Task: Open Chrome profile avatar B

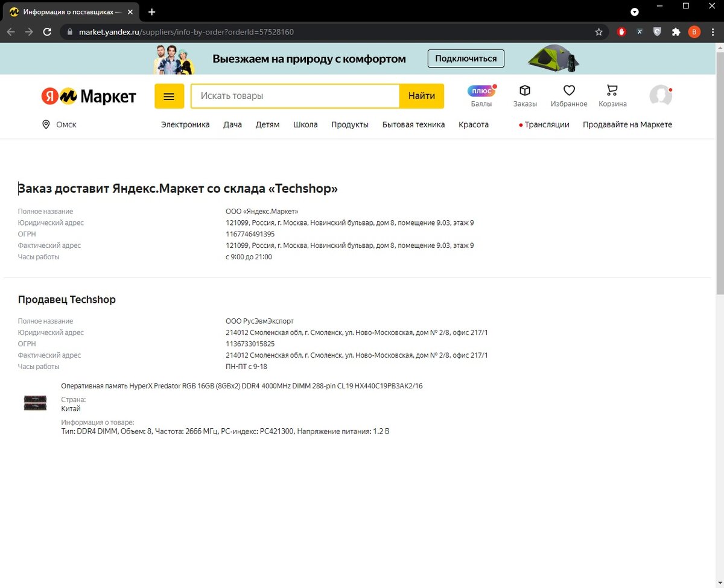Action: 694,32
